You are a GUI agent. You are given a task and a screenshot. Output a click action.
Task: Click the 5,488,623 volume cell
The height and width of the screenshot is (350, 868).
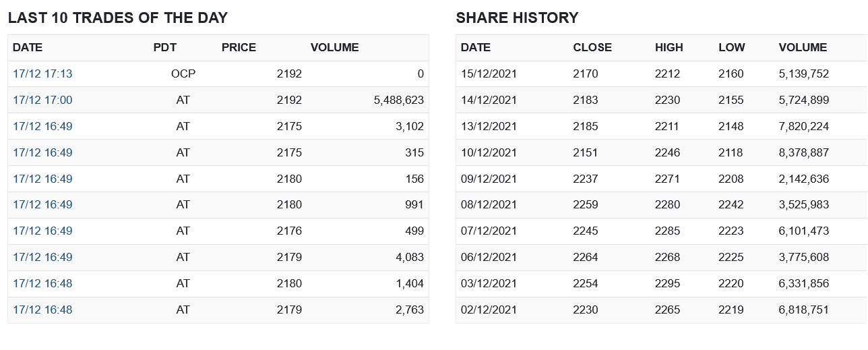[x=398, y=100]
